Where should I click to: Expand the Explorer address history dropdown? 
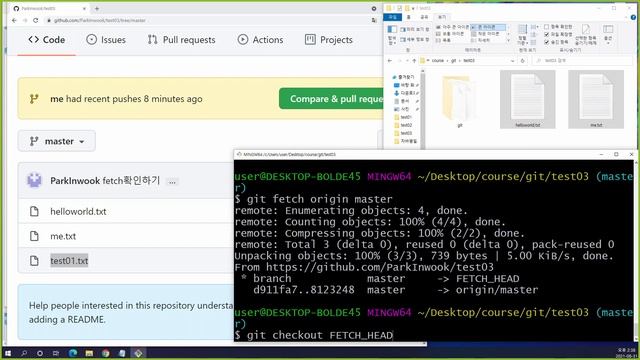[x=513, y=60]
